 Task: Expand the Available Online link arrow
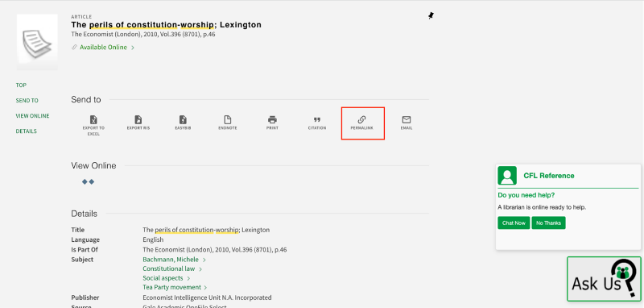click(133, 48)
